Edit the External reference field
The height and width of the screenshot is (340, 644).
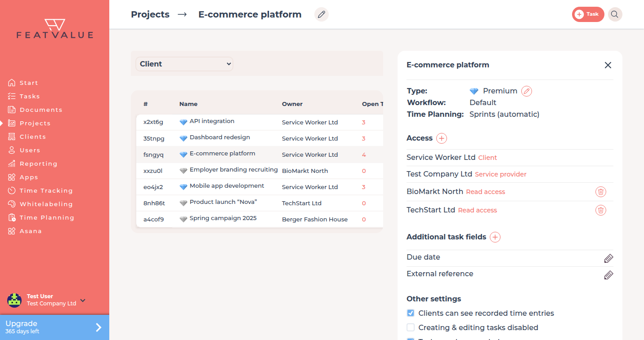[608, 275]
